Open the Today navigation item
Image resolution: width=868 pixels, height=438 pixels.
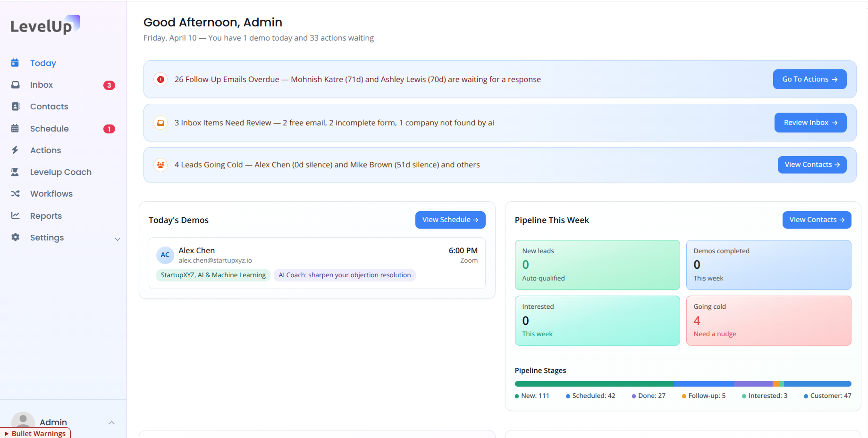click(x=43, y=63)
